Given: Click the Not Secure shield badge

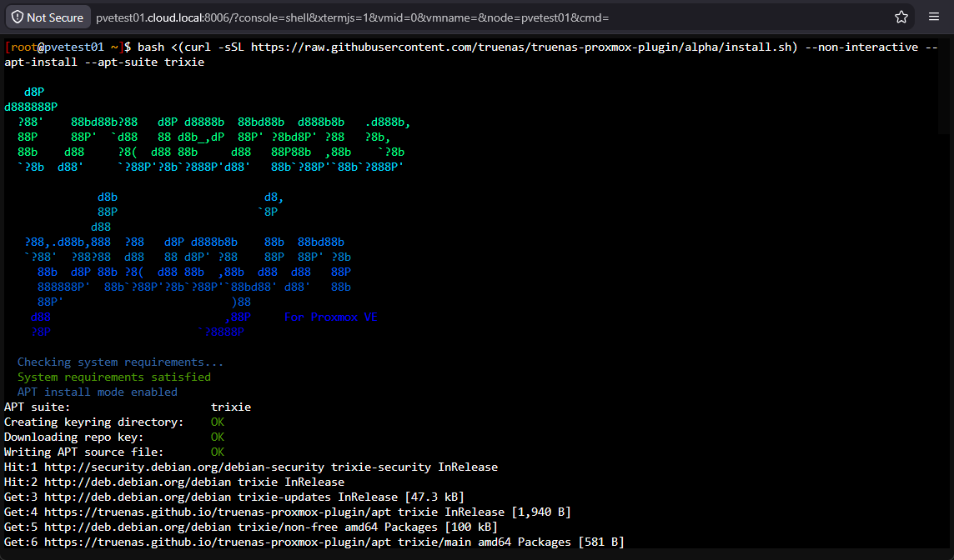Looking at the screenshot, I should (48, 17).
